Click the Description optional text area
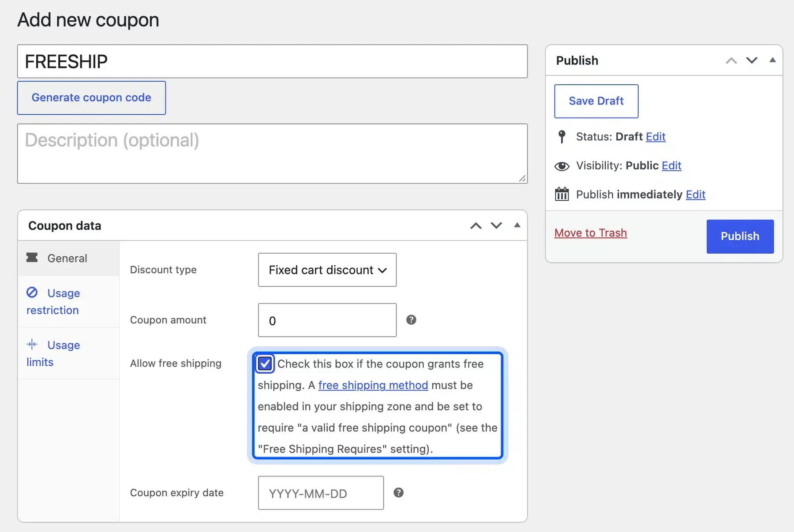 [272, 154]
